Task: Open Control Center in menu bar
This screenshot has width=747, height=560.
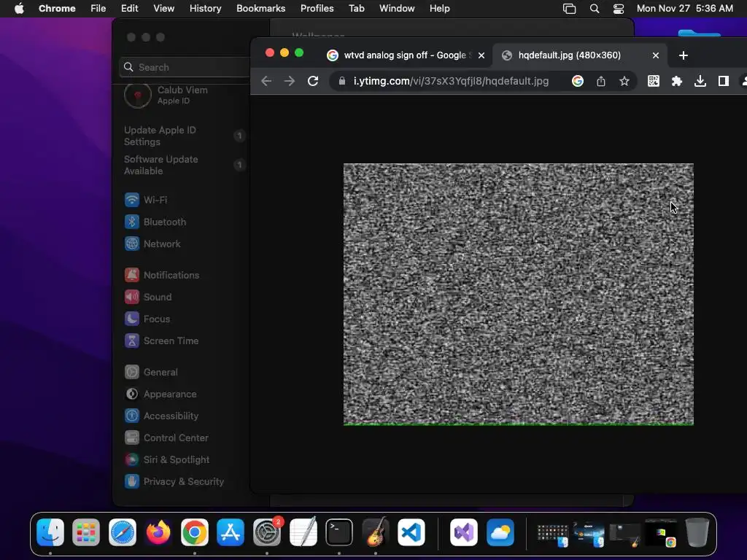Action: pyautogui.click(x=619, y=9)
